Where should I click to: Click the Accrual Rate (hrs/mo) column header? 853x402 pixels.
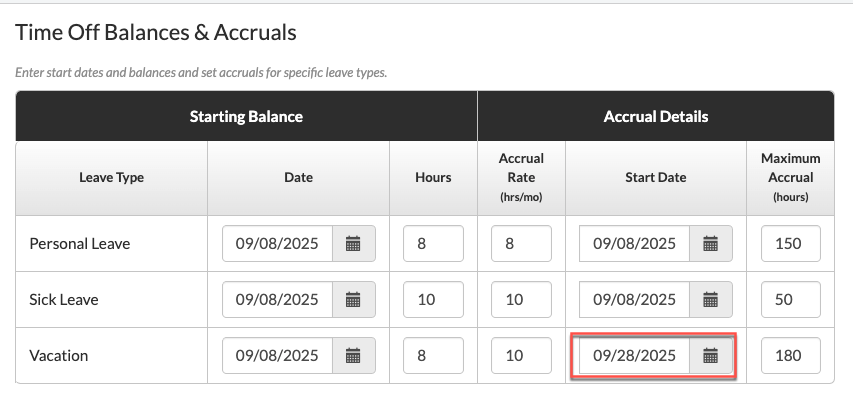[521, 178]
